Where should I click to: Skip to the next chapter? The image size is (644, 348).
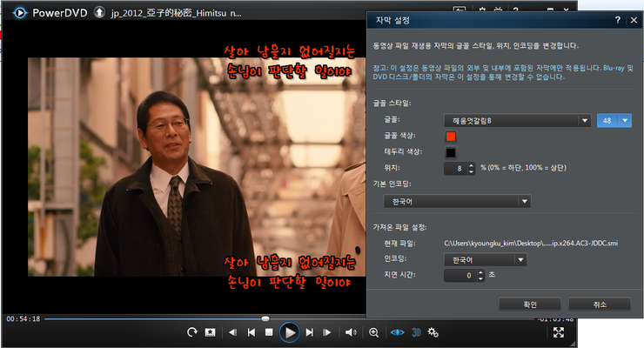(x=310, y=332)
